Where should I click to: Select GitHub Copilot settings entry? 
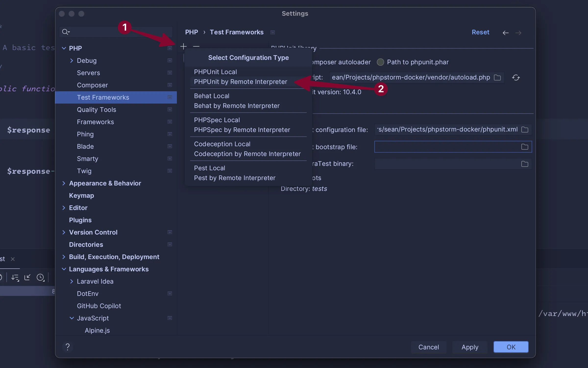[x=116, y=306]
